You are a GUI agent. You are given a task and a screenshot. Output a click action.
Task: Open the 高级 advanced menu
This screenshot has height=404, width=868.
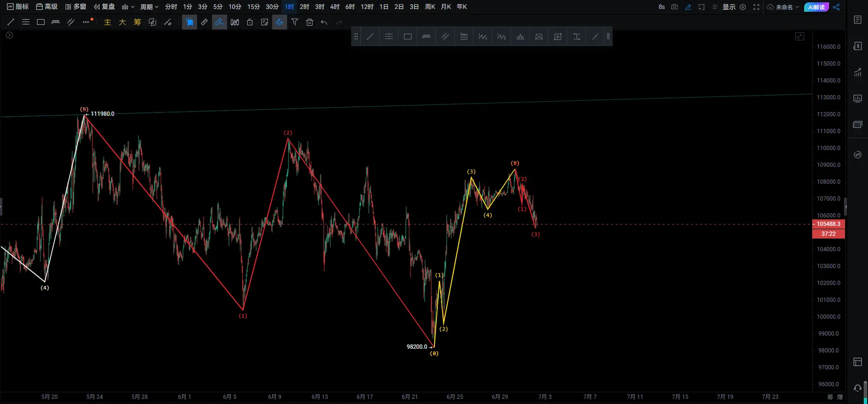(47, 7)
